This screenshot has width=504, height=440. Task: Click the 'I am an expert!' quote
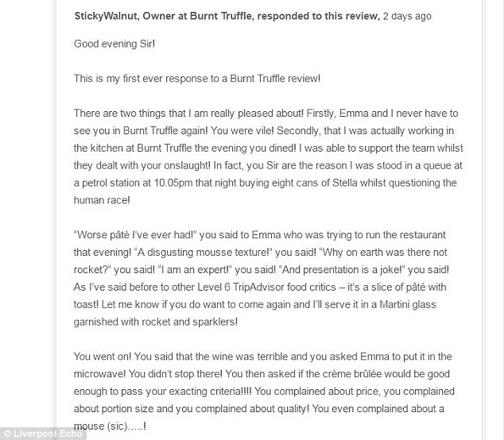point(195,269)
